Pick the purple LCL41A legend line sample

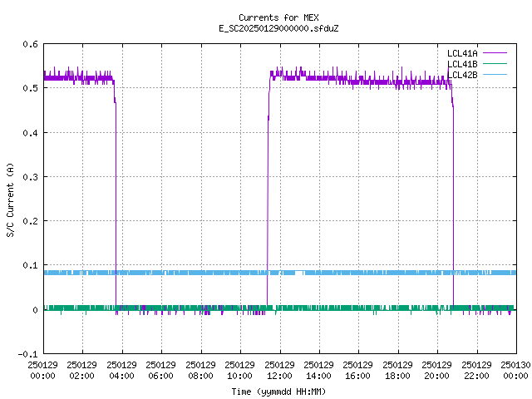(495, 53)
